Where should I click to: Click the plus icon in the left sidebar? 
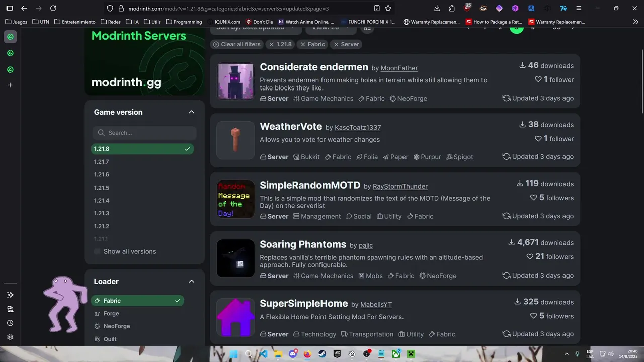click(10, 85)
